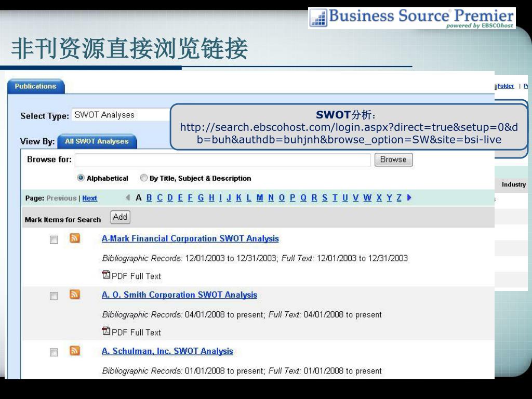This screenshot has width=532, height=399.
Task: Open PDF icon under A. O. Smith Corporation
Action: tap(106, 331)
